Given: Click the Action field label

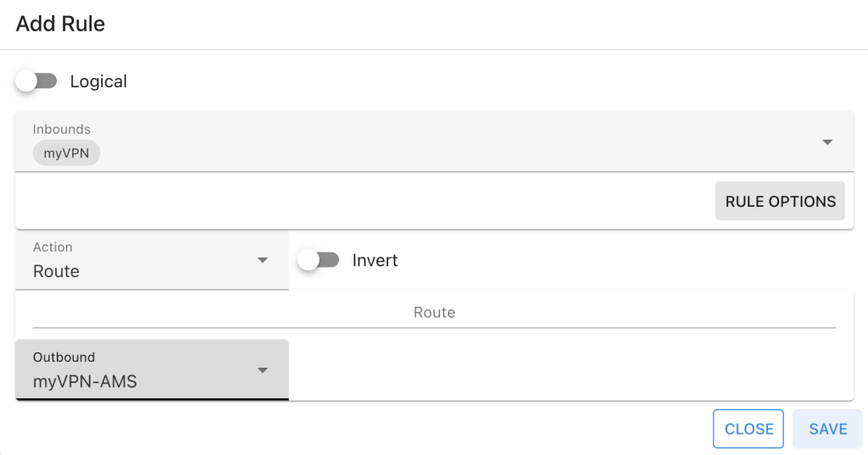Looking at the screenshot, I should 53,247.
